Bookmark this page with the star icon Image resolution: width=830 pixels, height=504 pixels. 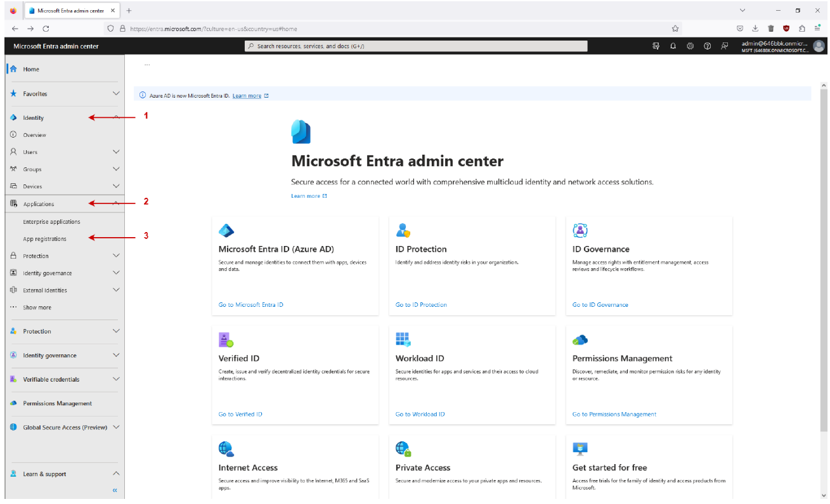tap(675, 29)
